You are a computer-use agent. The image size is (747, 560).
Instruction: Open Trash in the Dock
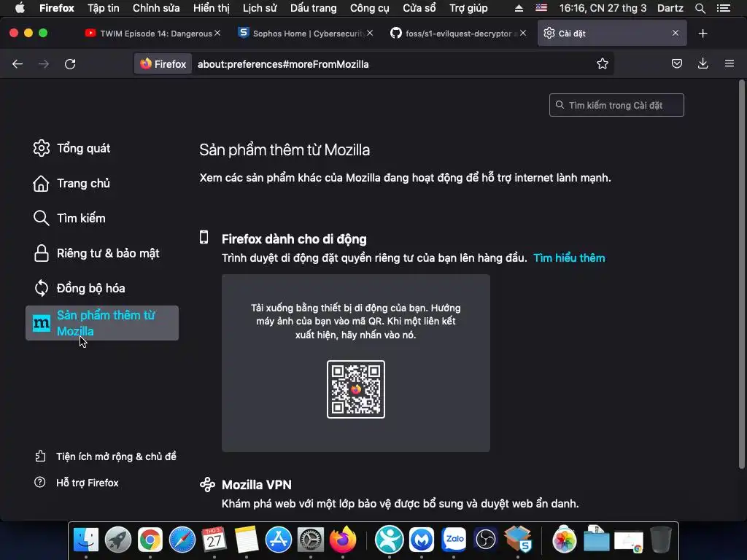pos(661,540)
